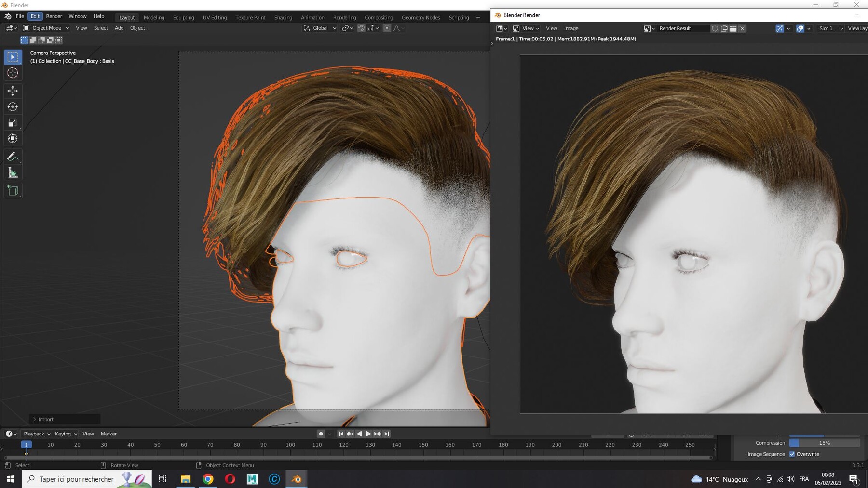Select the Annotate pencil tool
868x488 pixels.
[13, 157]
